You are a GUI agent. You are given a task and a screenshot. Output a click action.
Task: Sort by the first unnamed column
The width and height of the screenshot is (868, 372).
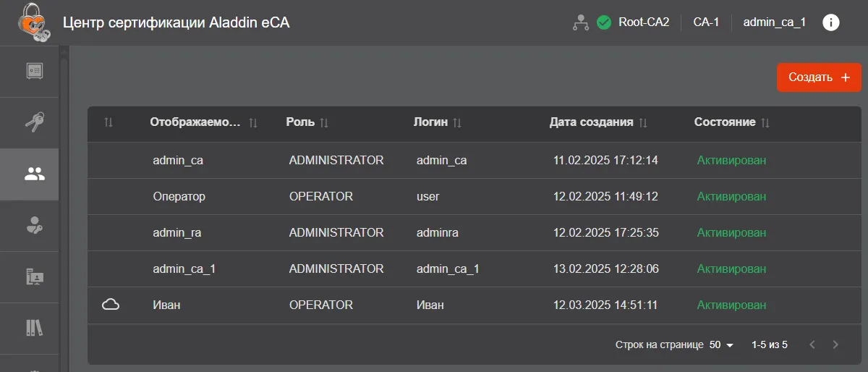point(109,123)
